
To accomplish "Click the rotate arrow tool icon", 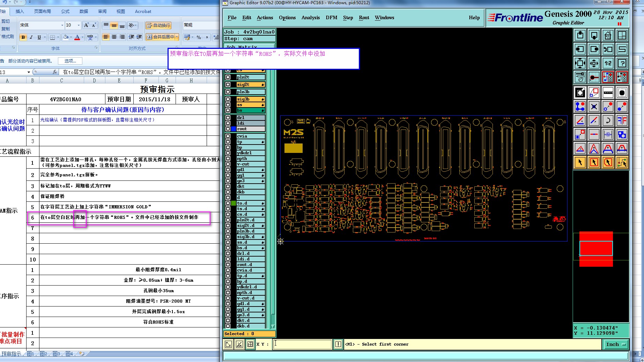I will (608, 120).
